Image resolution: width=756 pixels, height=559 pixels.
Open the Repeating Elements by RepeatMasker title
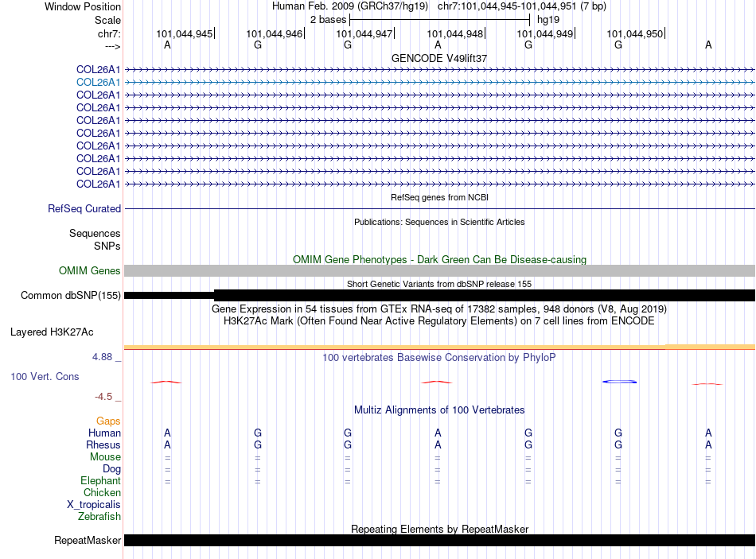439,529
